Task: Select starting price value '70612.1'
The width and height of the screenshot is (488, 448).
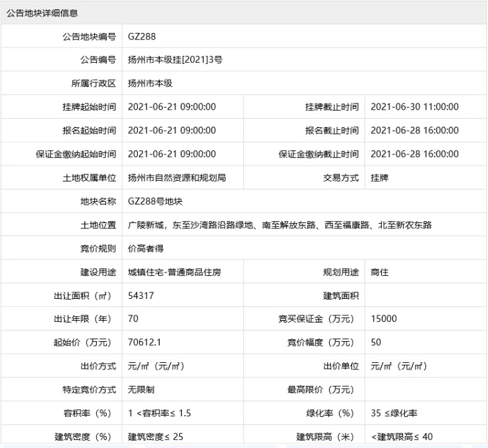Action: tap(144, 343)
